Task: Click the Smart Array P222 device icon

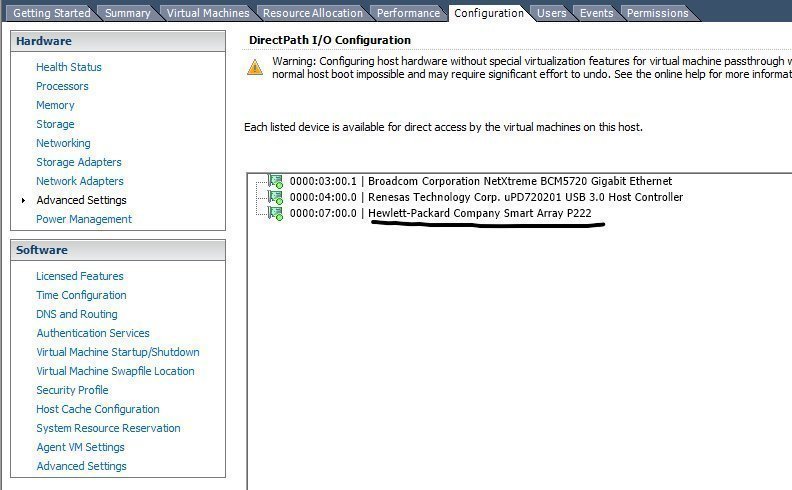Action: pos(277,213)
